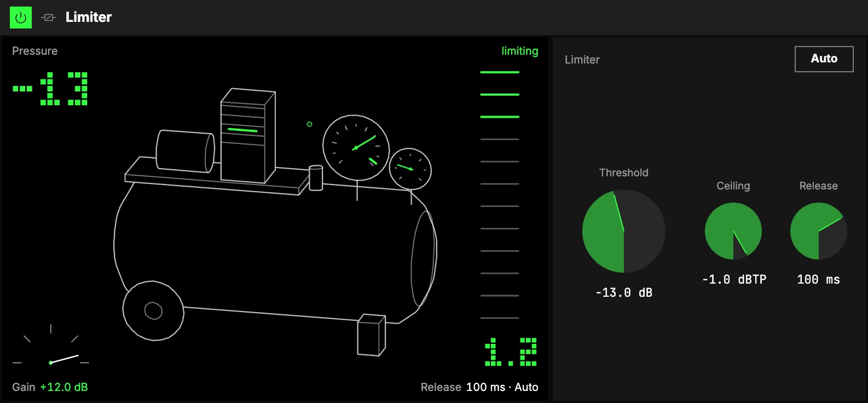Click the compressor's front support foot
The image size is (868, 403).
point(372,335)
